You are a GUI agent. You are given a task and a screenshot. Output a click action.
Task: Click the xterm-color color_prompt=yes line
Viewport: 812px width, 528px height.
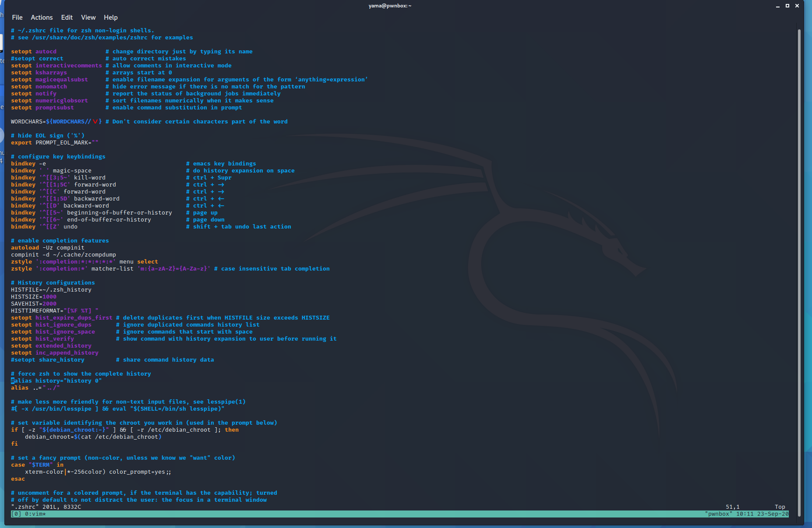point(98,472)
